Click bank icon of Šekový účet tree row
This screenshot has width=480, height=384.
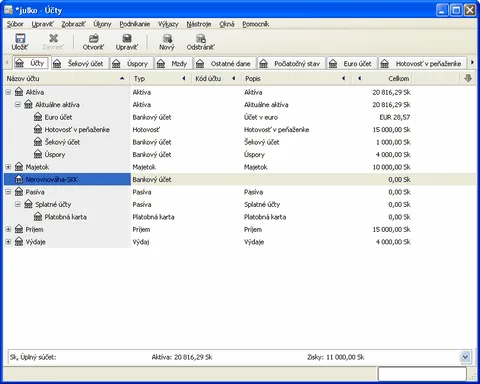point(38,142)
